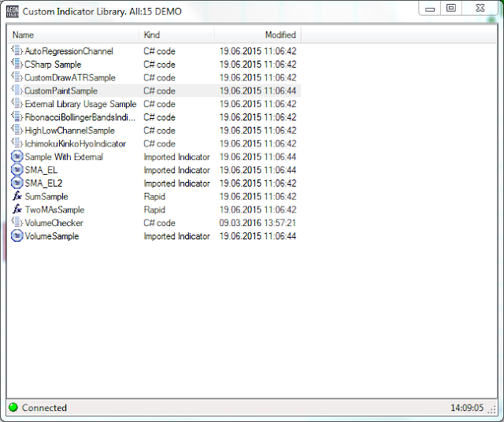
Task: Select the HighLowChannelSample indicator name
Action: [70, 130]
